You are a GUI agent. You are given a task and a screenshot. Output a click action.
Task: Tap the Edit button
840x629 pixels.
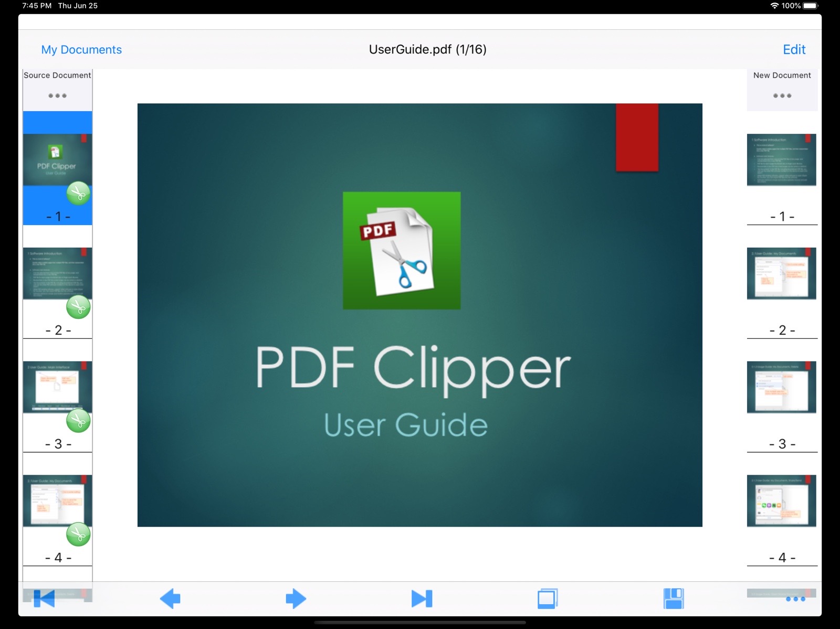click(x=794, y=50)
